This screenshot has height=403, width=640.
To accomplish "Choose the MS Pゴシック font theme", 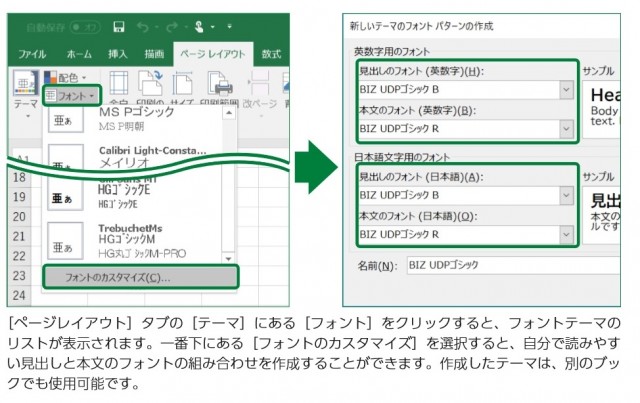I will point(135,119).
